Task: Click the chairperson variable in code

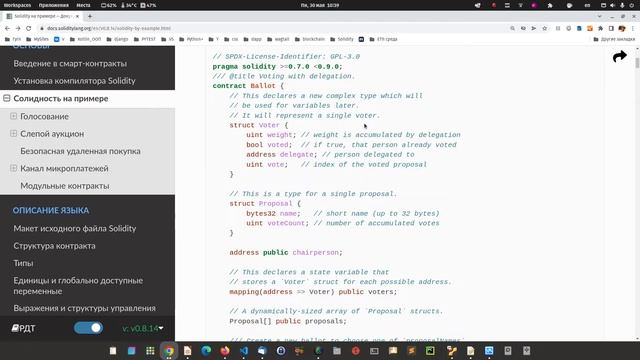Action: pyautogui.click(x=316, y=252)
